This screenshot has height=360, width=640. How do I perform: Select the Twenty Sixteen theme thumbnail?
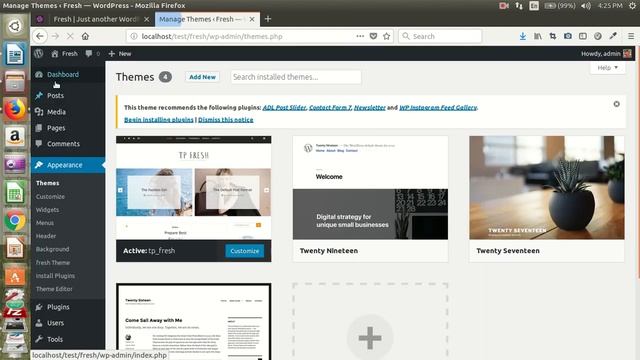193,322
